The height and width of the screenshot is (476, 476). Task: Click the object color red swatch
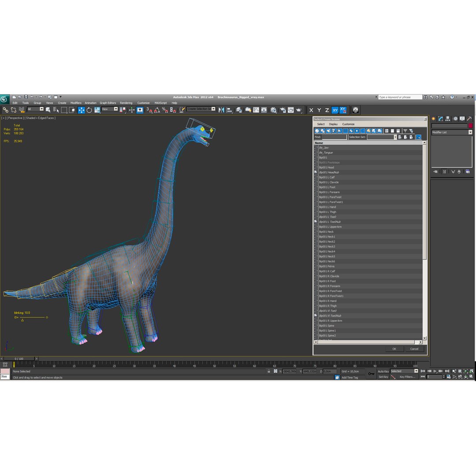(470, 126)
